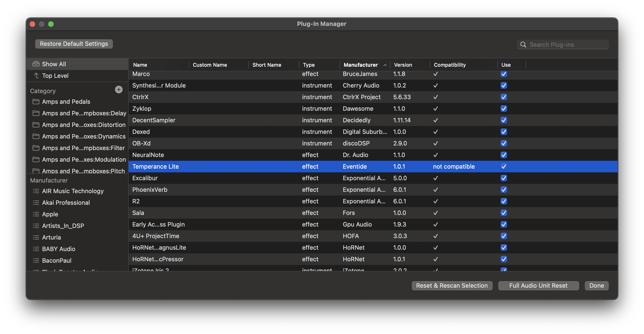Screen dimensions: 644x334
Task: Uncheck the Use checkbox for Temperance Lite
Action: (504, 167)
